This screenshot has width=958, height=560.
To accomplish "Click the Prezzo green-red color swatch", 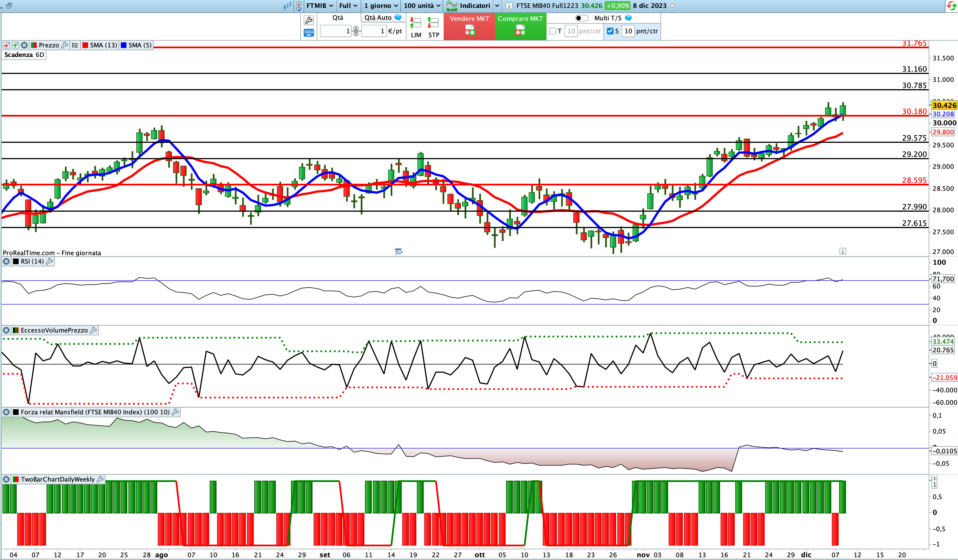I will [34, 45].
